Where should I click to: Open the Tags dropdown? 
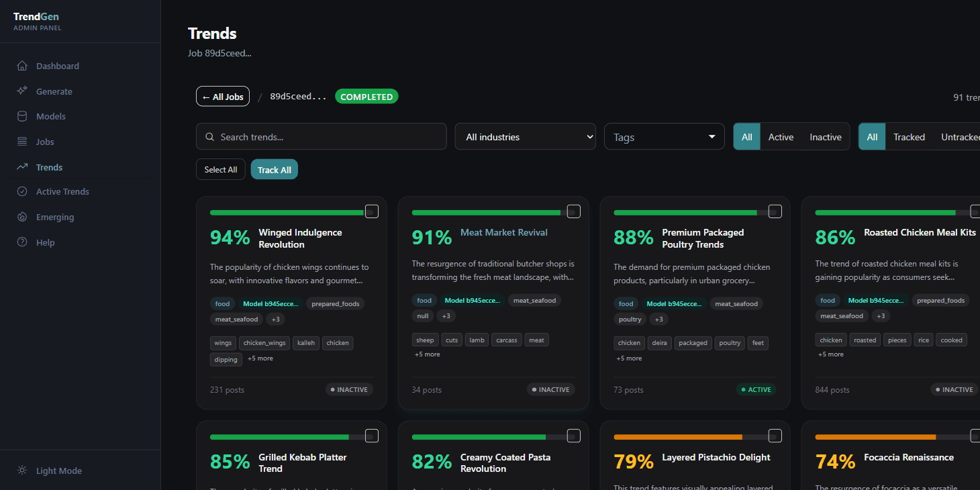(665, 137)
